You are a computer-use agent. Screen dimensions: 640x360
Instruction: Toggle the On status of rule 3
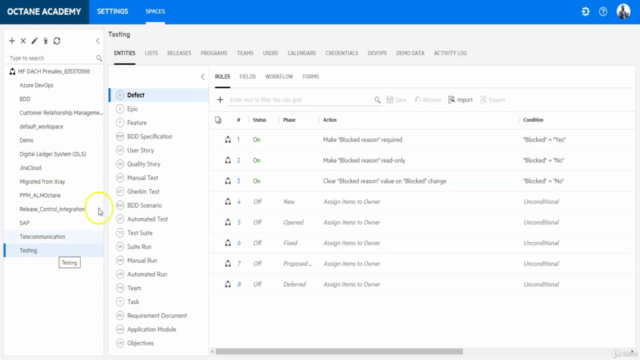[x=256, y=181]
